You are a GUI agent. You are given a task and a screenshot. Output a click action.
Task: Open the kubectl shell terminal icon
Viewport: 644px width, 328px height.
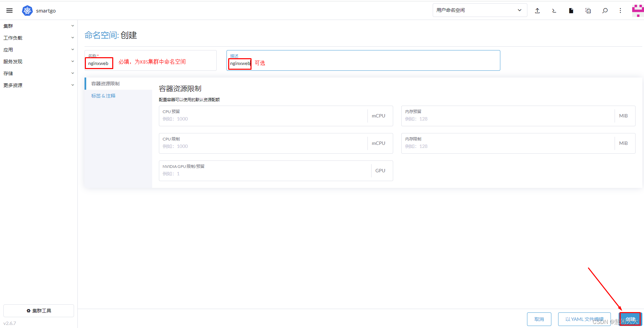[554, 10]
